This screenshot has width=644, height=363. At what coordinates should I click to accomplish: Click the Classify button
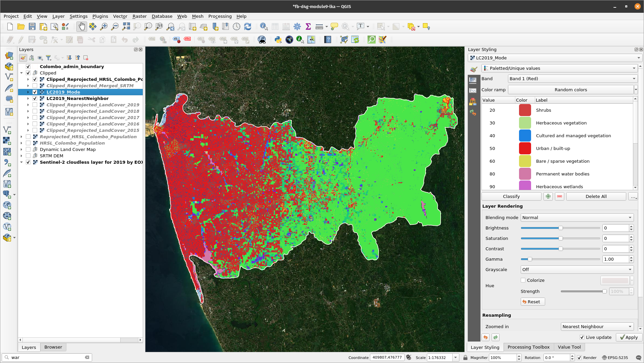pos(510,196)
